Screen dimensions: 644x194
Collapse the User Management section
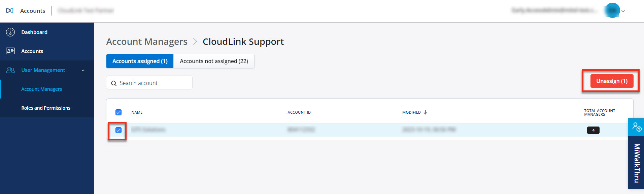point(83,70)
